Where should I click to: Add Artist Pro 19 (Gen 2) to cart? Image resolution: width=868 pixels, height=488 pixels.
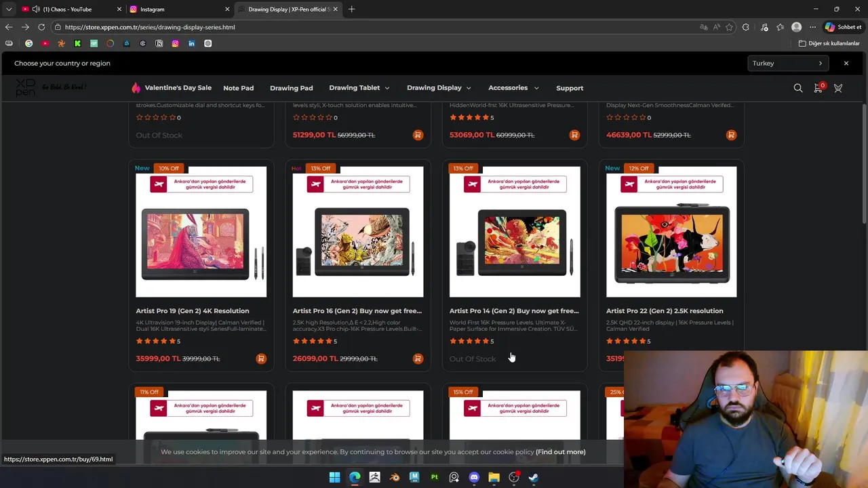click(261, 359)
